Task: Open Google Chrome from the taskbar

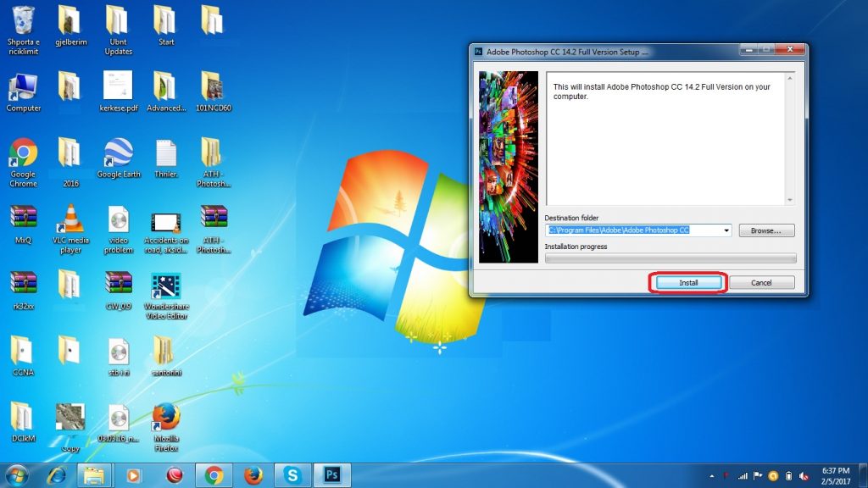Action: [214, 475]
